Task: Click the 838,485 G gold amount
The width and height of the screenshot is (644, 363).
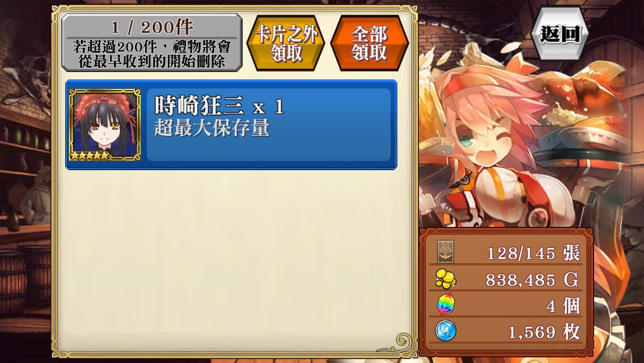Action: (x=532, y=280)
